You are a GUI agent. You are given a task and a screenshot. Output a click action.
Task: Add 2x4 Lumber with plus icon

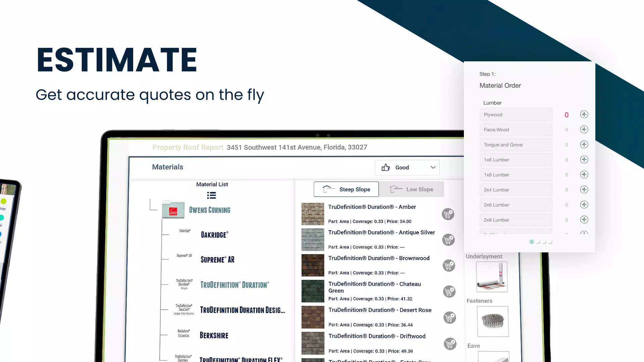coord(584,190)
